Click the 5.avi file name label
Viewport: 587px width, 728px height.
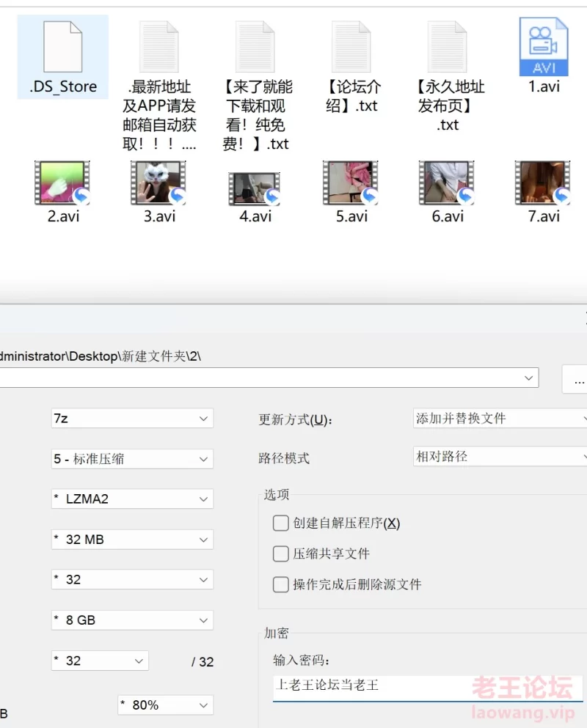click(x=351, y=216)
